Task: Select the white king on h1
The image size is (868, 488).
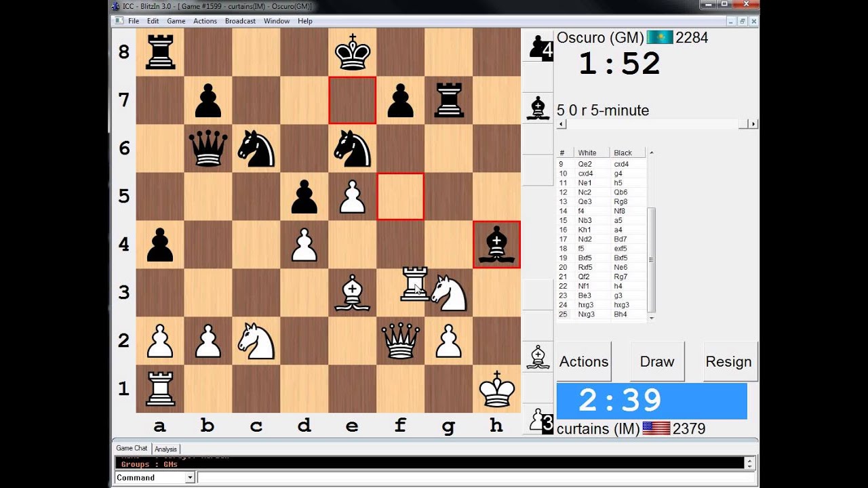Action: point(497,389)
